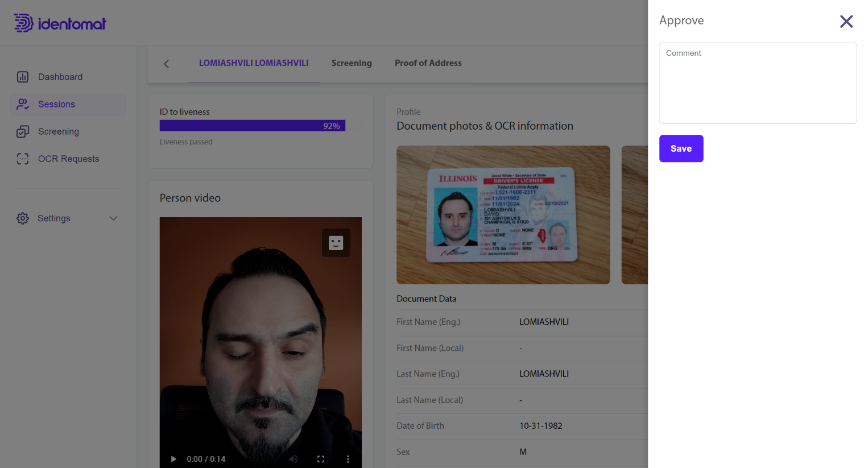Open Settings in the sidebar
Screen dimensions: 868x468
54,218
